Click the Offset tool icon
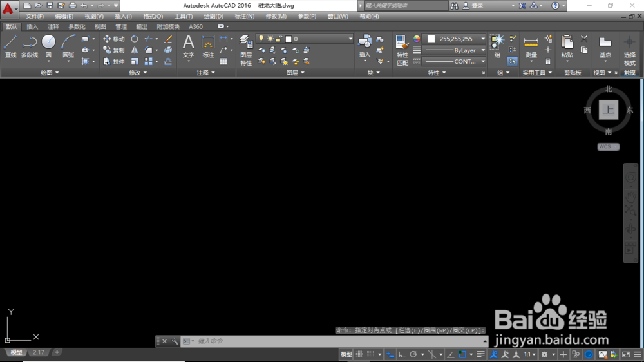Image resolution: width=644 pixels, height=362 pixels. pos(168,62)
